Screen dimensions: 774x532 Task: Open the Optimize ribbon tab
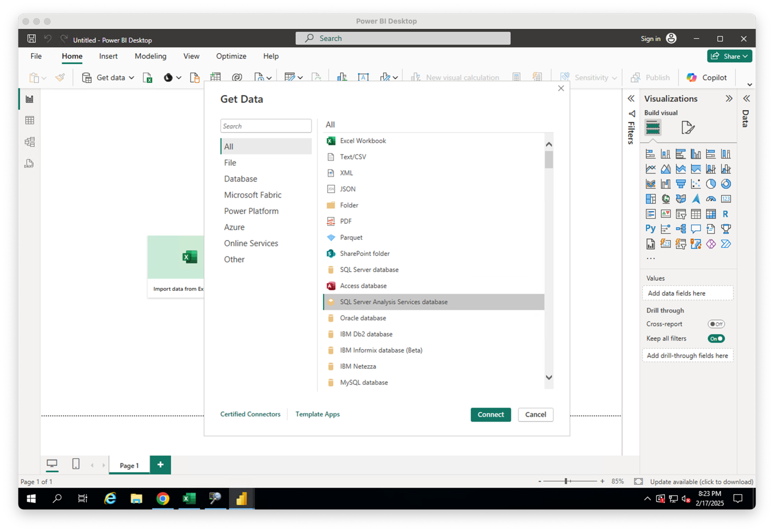pyautogui.click(x=231, y=56)
